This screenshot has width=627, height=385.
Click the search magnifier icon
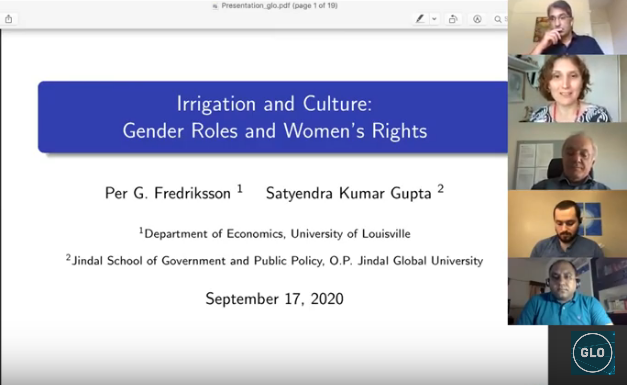click(x=498, y=19)
